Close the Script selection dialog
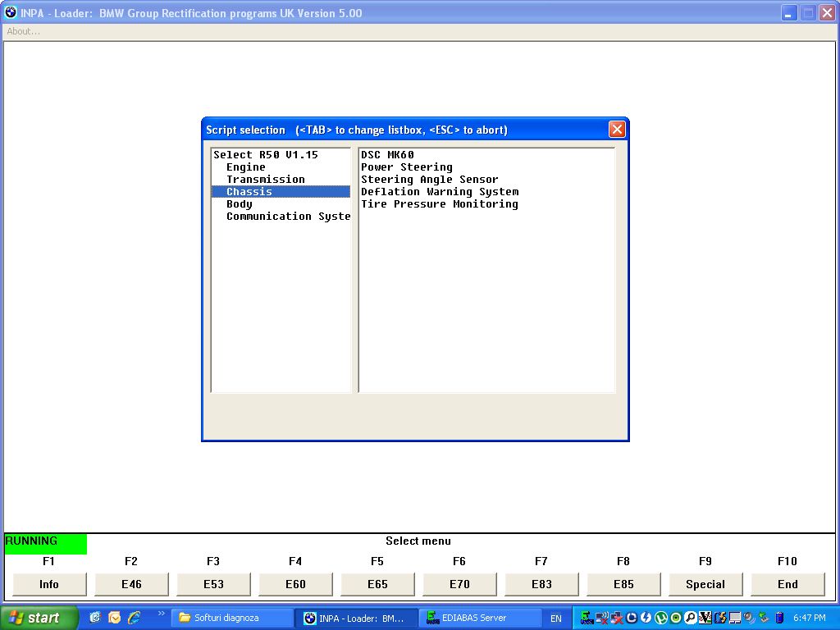The height and width of the screenshot is (630, 840). [x=617, y=130]
